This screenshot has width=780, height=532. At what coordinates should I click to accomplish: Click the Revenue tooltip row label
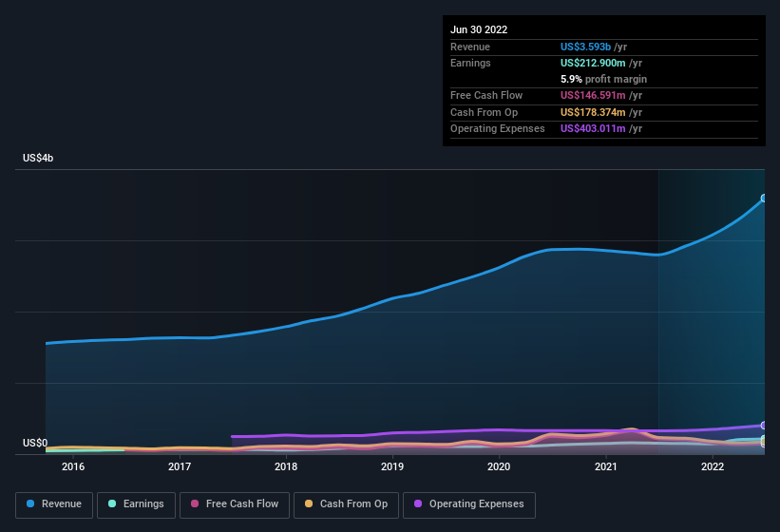click(x=470, y=47)
